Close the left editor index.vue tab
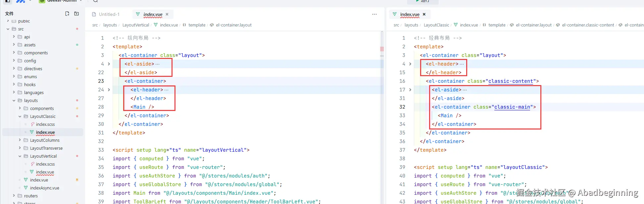 [167, 14]
